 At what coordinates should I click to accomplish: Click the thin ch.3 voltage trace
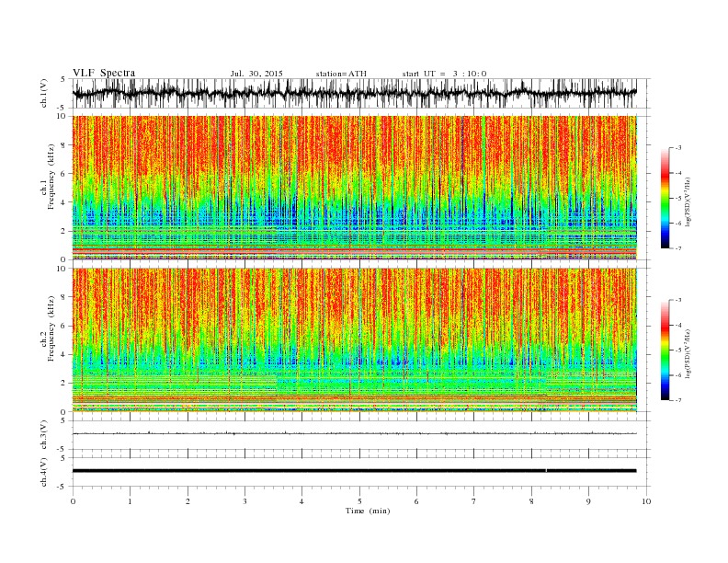coord(355,433)
